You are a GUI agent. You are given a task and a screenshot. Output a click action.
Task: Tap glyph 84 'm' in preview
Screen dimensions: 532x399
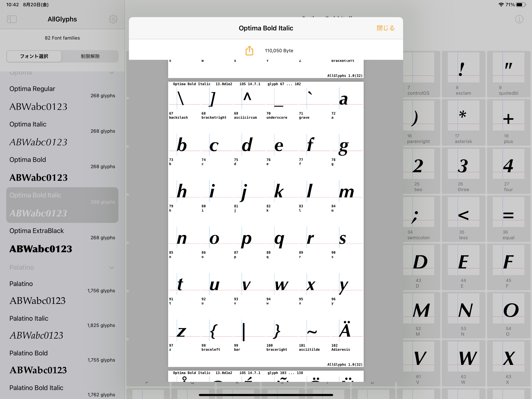[x=347, y=196]
